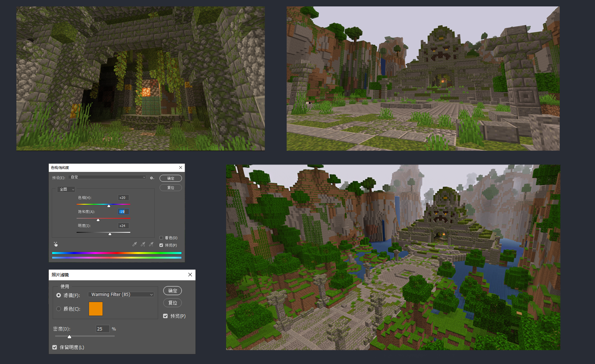This screenshot has width=595, height=364.
Task: Click the lightness value field showing +24
Action: (124, 225)
